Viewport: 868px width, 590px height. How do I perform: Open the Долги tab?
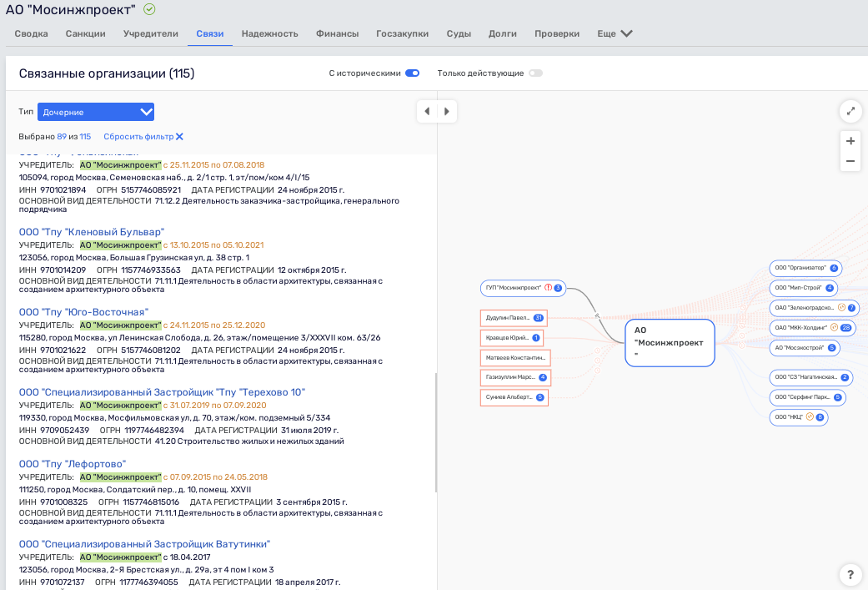(x=503, y=33)
